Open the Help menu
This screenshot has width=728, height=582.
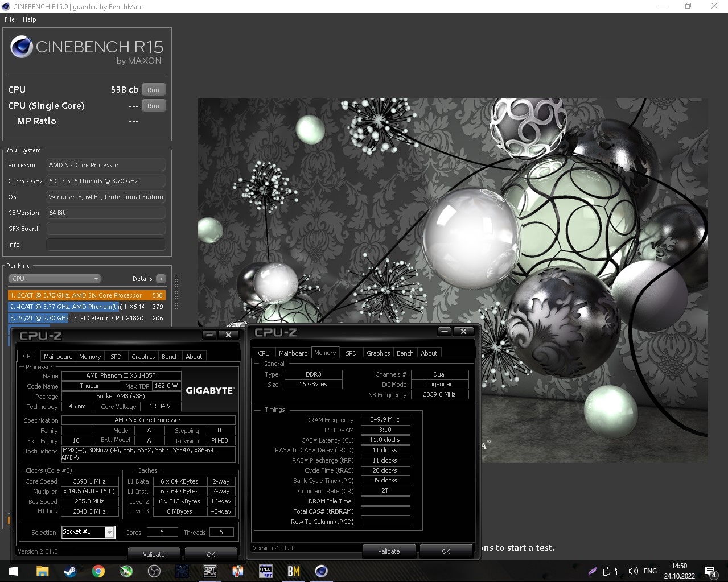tap(30, 19)
